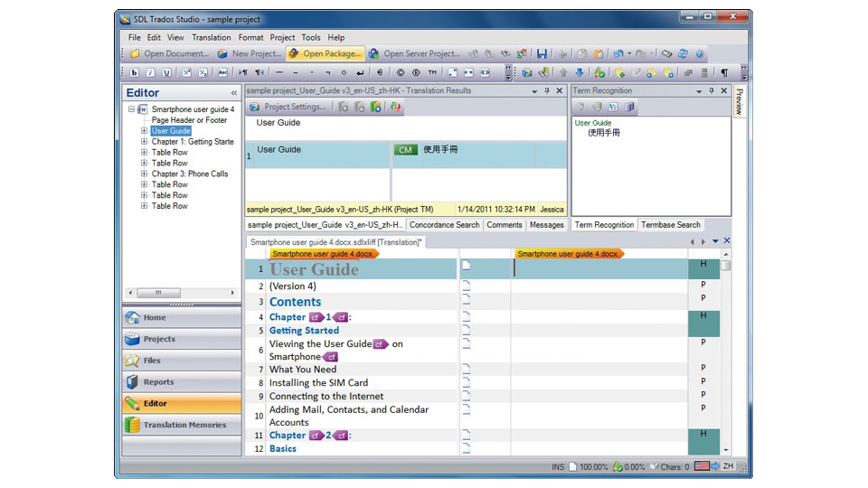Click the New Project... button
Image resolution: width=868 pixels, height=488 pixels.
pyautogui.click(x=250, y=53)
